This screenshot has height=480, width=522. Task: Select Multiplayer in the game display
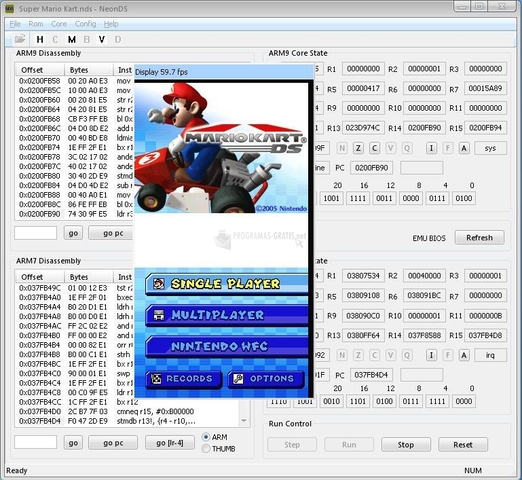(x=227, y=315)
